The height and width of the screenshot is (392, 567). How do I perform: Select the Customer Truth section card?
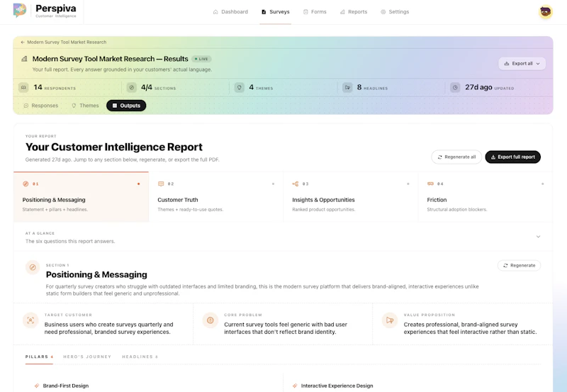(x=216, y=197)
